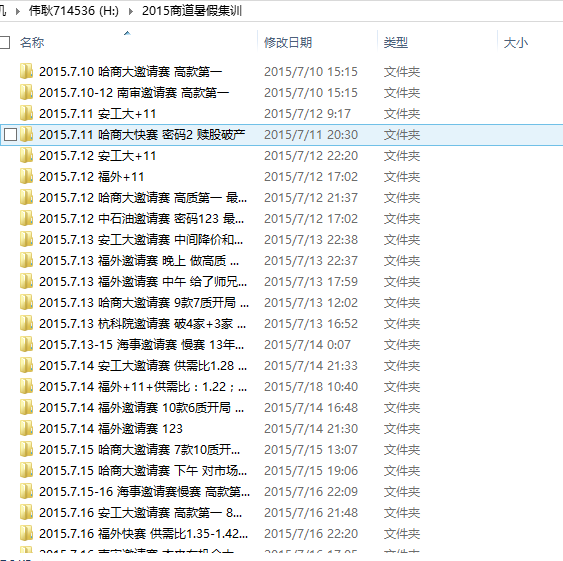
Task: Click folder icon of 2015.7.14 福外邀请赛 10款6质开局
Action: (x=27, y=407)
